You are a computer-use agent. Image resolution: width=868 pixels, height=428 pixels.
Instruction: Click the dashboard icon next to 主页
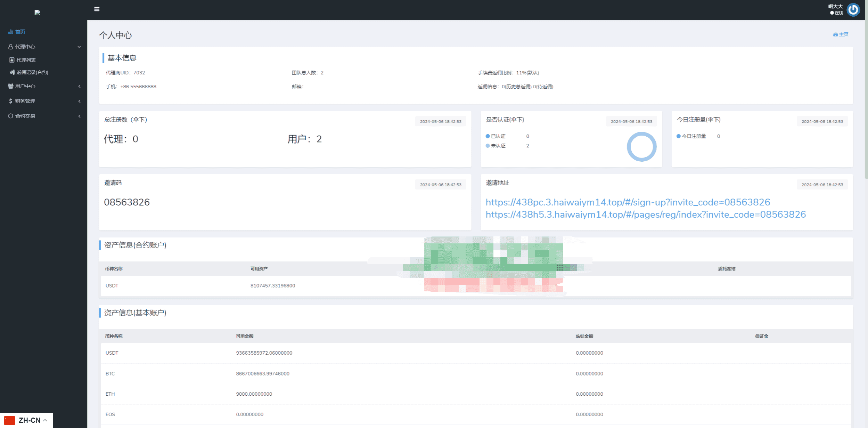click(835, 34)
